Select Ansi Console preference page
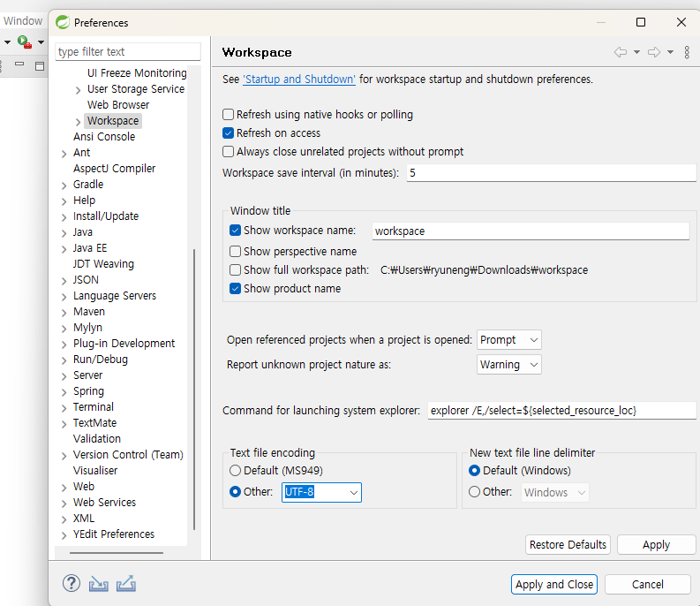Screen dimensions: 700x606 point(104,136)
